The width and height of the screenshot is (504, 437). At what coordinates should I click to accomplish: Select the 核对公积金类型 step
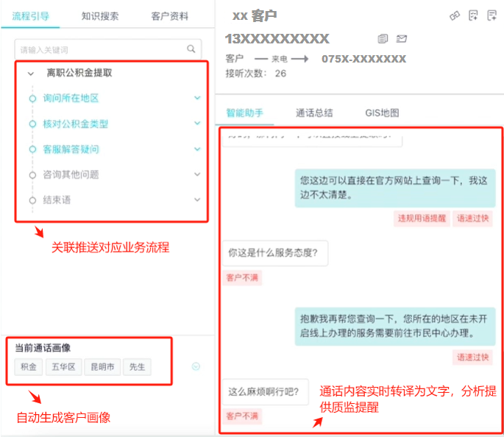click(76, 124)
